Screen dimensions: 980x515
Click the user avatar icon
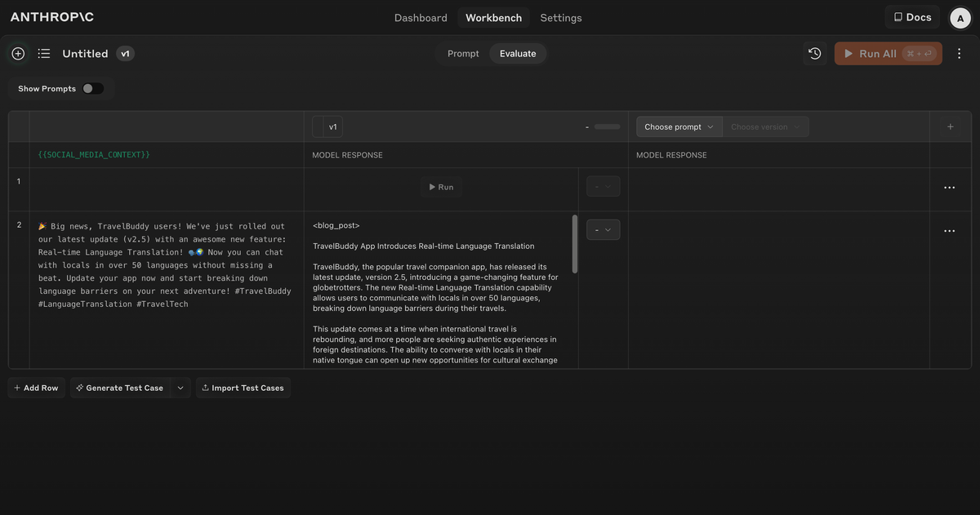(960, 18)
